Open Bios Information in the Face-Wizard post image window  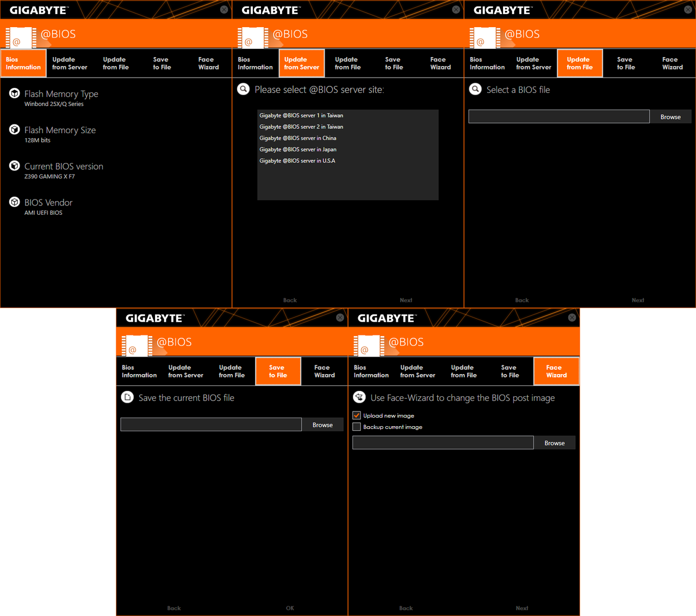[371, 371]
